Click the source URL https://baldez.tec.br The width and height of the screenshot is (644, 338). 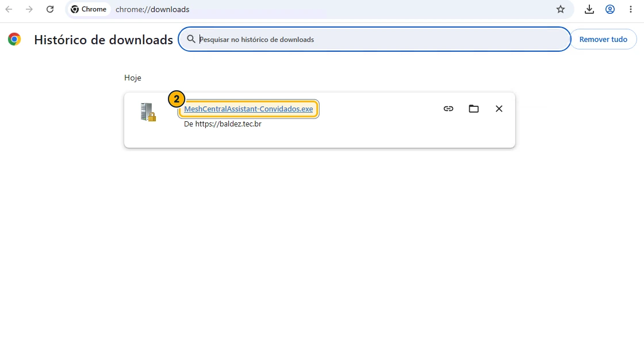coord(228,124)
